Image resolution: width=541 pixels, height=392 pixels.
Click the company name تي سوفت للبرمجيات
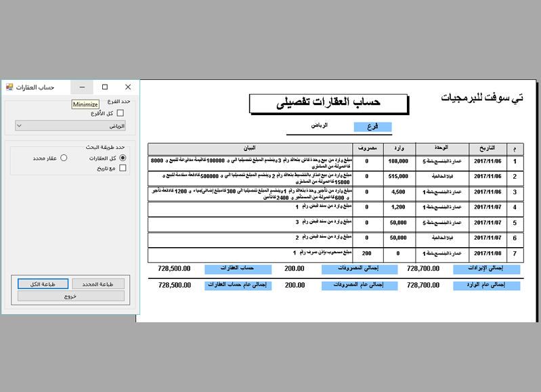[x=482, y=98]
